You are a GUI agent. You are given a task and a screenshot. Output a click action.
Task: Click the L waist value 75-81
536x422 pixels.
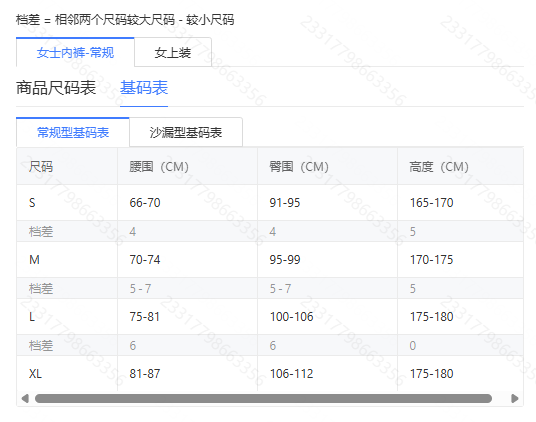[145, 317]
